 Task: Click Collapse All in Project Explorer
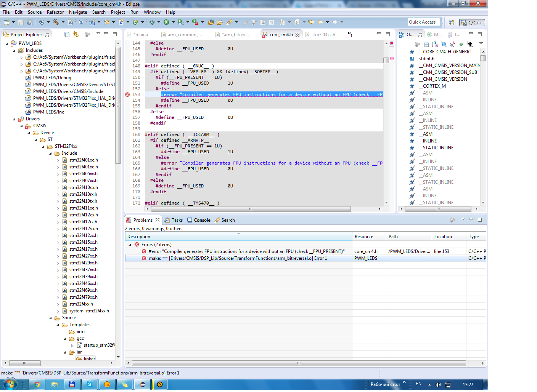67,35
